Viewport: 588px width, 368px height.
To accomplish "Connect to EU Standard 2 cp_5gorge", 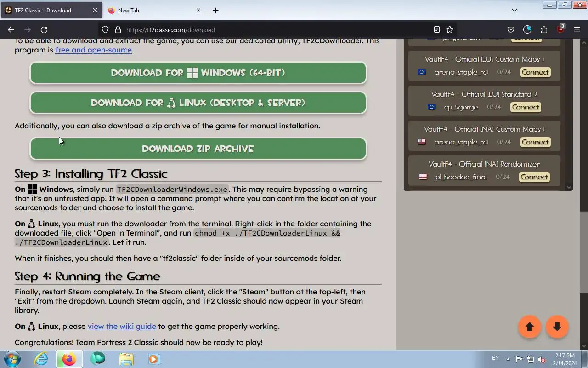I will tap(526, 107).
